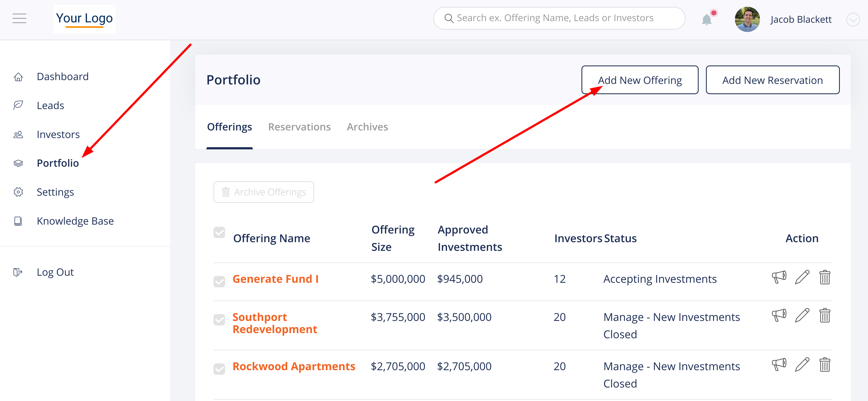Check the Generate Fund I checkbox
868x401 pixels.
219,282
